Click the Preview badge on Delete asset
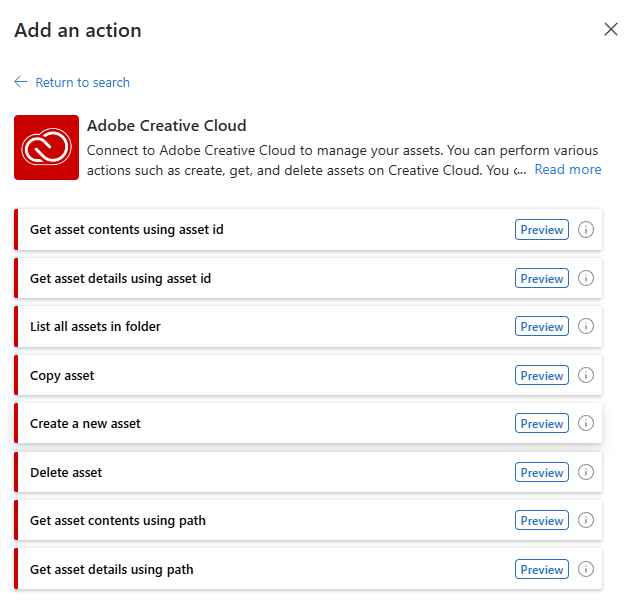 pos(542,472)
